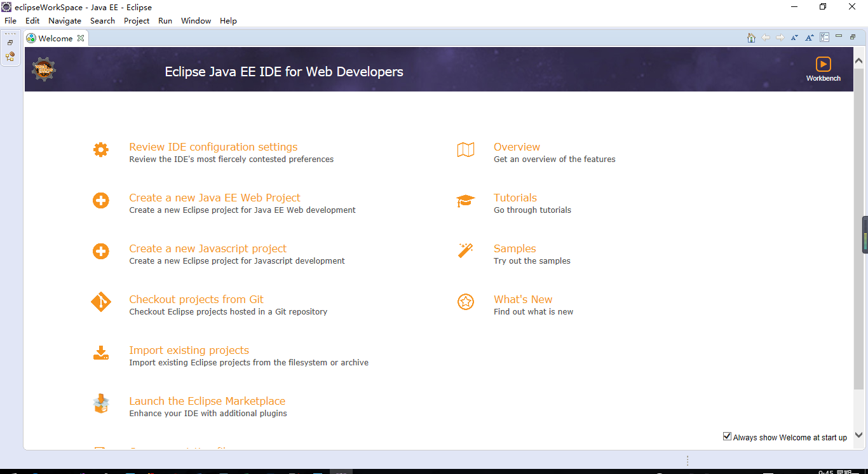Click the Welcome page vertical scrollbar thumb
This screenshot has height=474, width=868.
point(859,229)
